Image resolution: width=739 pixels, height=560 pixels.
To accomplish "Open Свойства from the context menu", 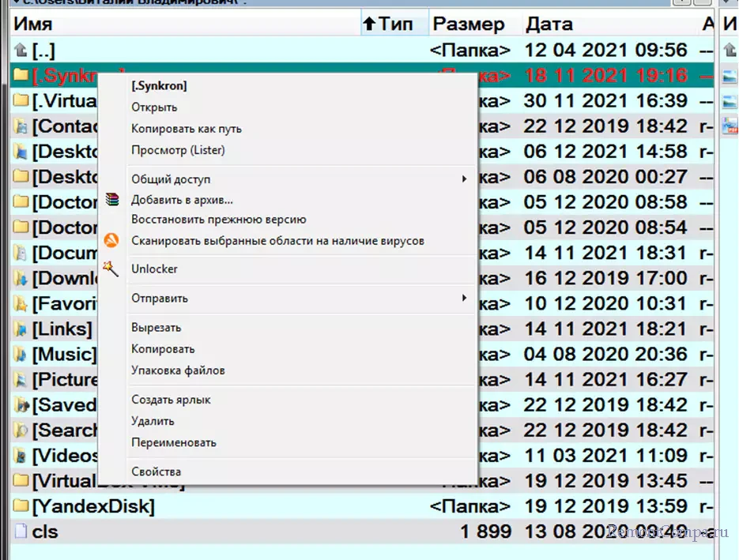I will click(156, 472).
